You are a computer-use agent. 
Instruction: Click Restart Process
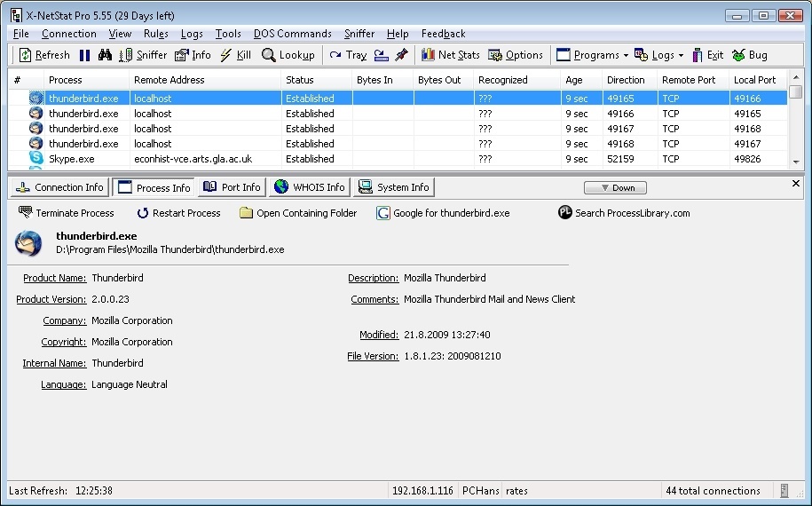178,213
